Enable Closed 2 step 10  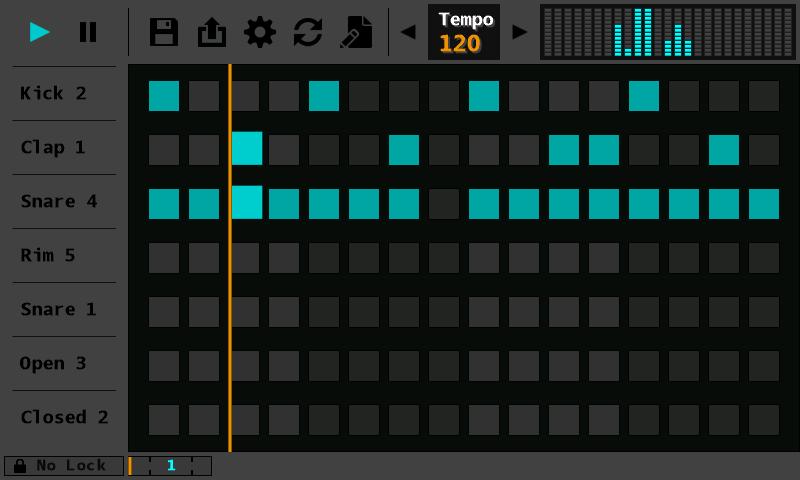[524, 420]
